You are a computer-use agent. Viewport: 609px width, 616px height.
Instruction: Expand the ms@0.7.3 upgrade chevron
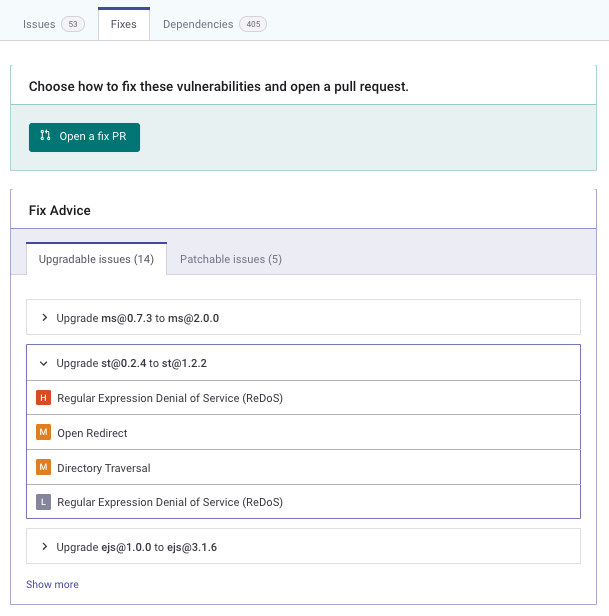(x=44, y=317)
